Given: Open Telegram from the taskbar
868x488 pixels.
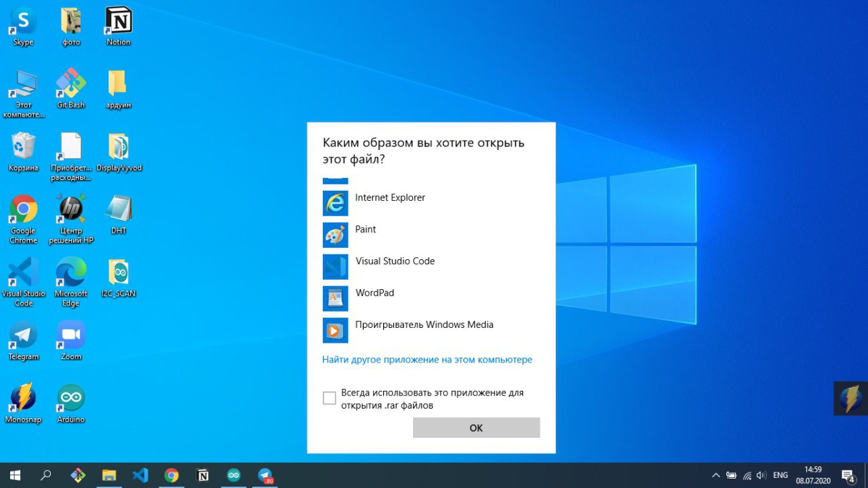Looking at the screenshot, I should 265,475.
